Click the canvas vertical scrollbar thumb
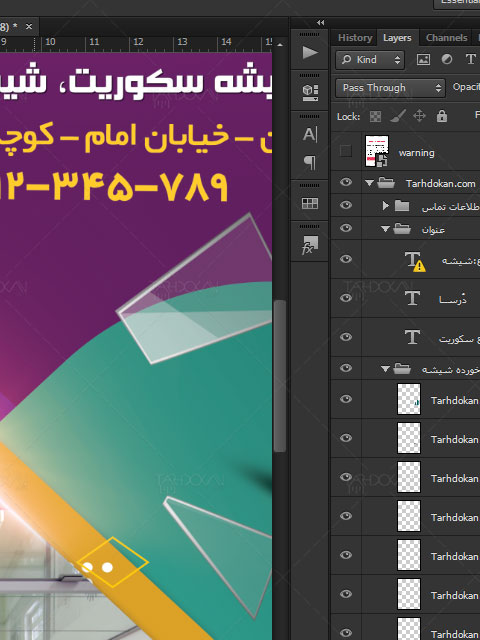Screen dimensions: 480x640 (280, 376)
